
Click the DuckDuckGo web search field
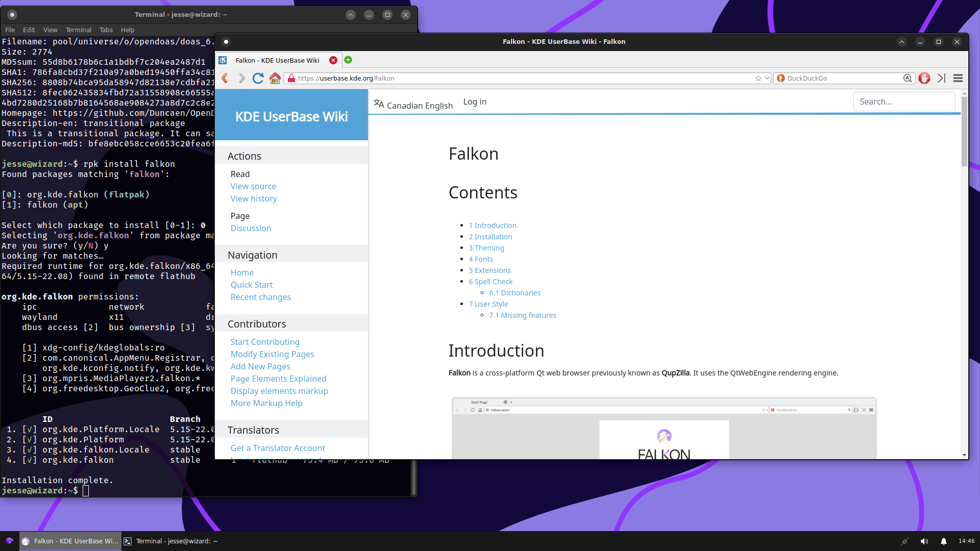[x=844, y=78]
